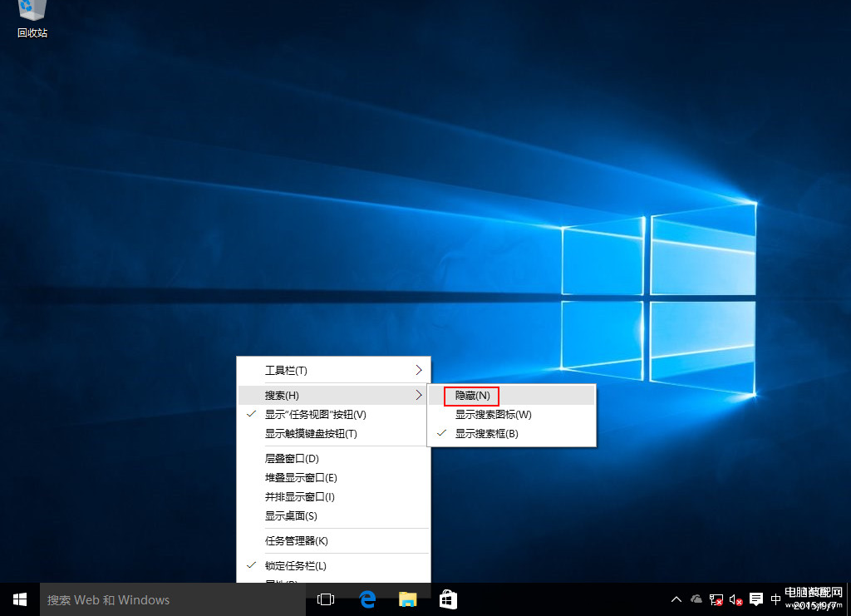Open Task View from the taskbar
Viewport: 851px width, 616px height.
[326, 599]
